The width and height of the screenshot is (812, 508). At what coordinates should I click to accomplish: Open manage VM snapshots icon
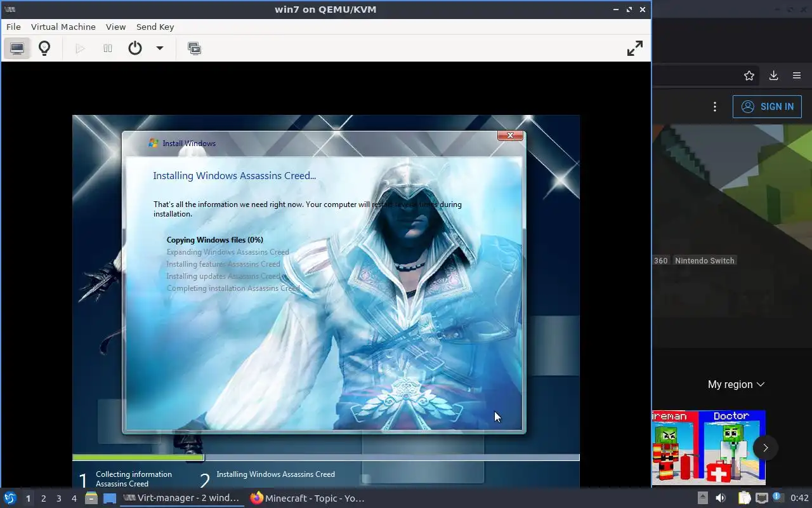click(195, 48)
